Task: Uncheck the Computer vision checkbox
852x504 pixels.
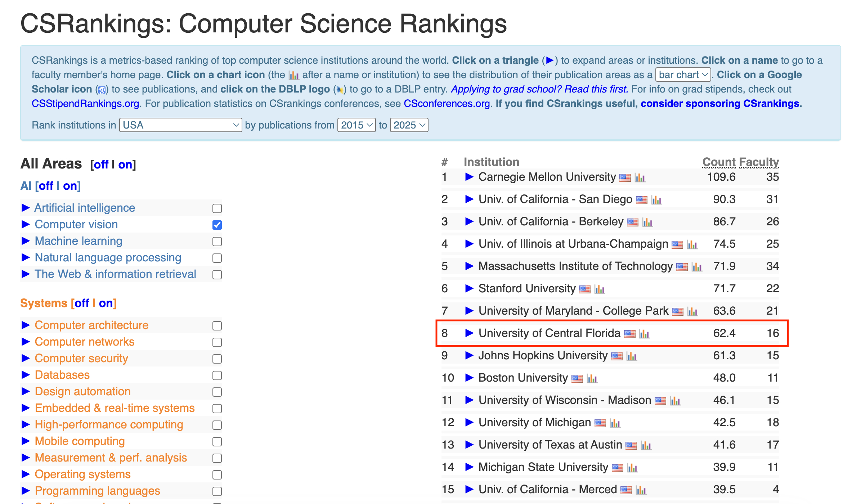Action: pyautogui.click(x=217, y=225)
